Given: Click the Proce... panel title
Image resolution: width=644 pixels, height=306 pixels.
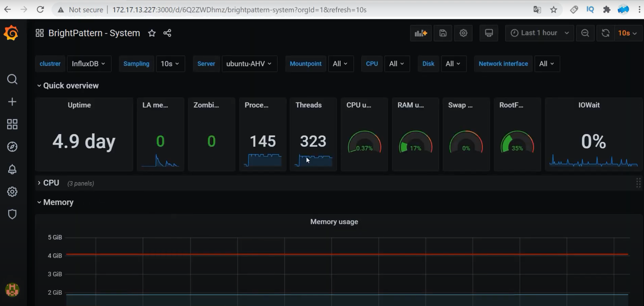Looking at the screenshot, I should click(x=256, y=105).
